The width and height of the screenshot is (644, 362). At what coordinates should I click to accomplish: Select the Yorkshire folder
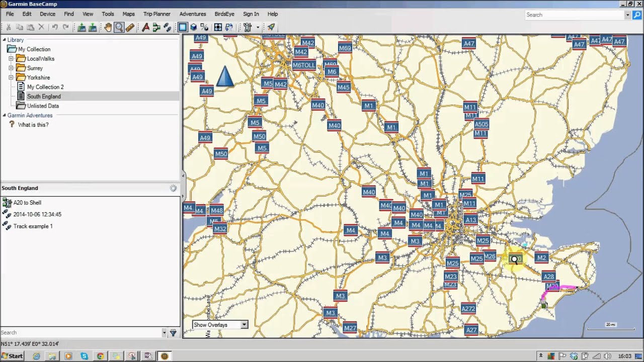(x=38, y=78)
